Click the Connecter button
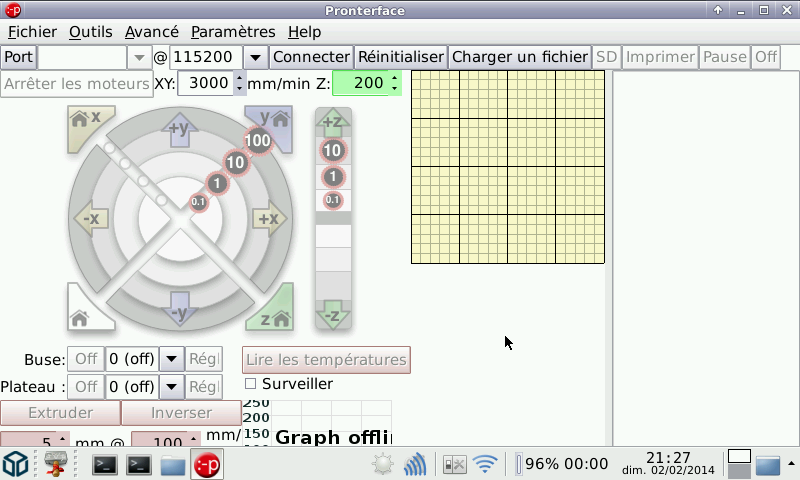This screenshot has width=800, height=480. click(311, 57)
